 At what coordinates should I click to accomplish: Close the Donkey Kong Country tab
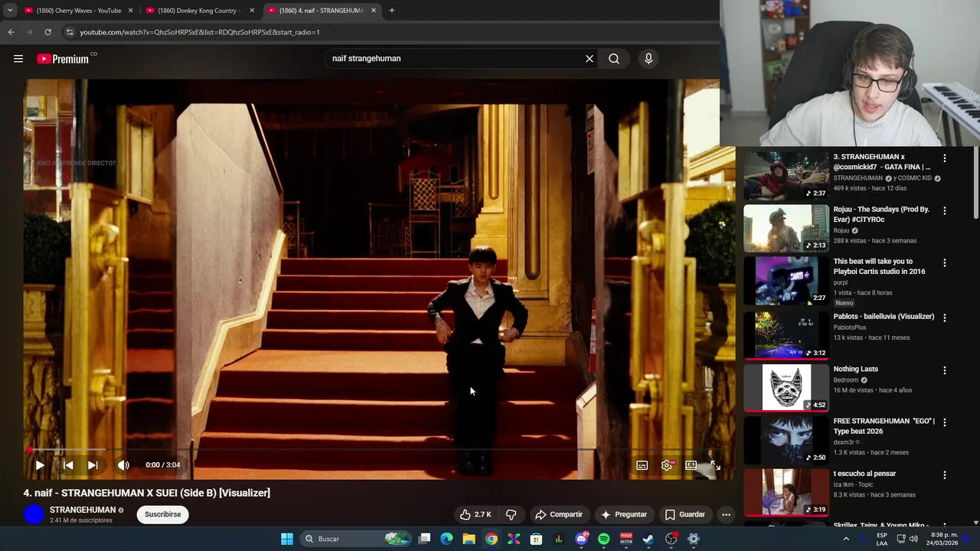point(252,11)
